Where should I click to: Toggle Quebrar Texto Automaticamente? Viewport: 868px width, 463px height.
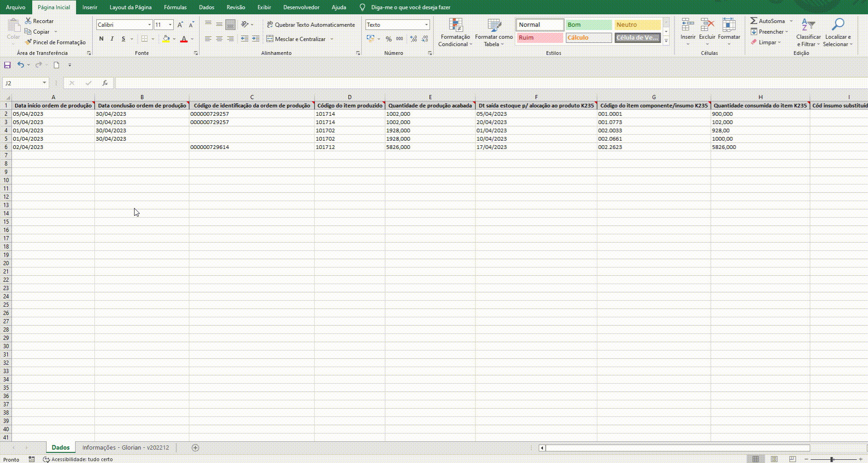click(x=311, y=24)
